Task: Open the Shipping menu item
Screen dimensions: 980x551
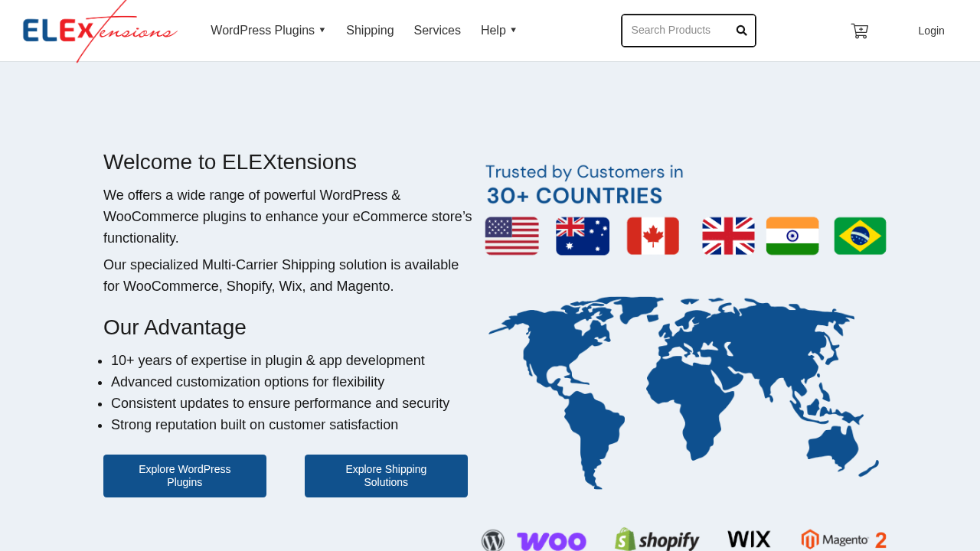Action: pos(370,31)
